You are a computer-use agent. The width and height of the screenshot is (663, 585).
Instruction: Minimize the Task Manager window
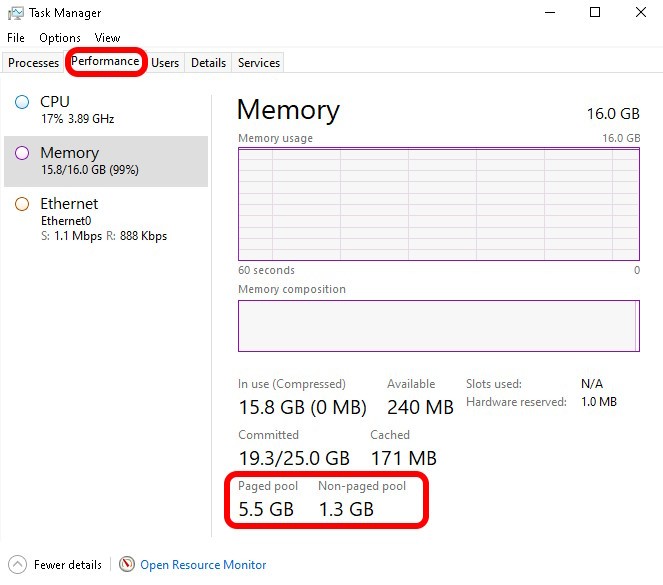tap(548, 13)
